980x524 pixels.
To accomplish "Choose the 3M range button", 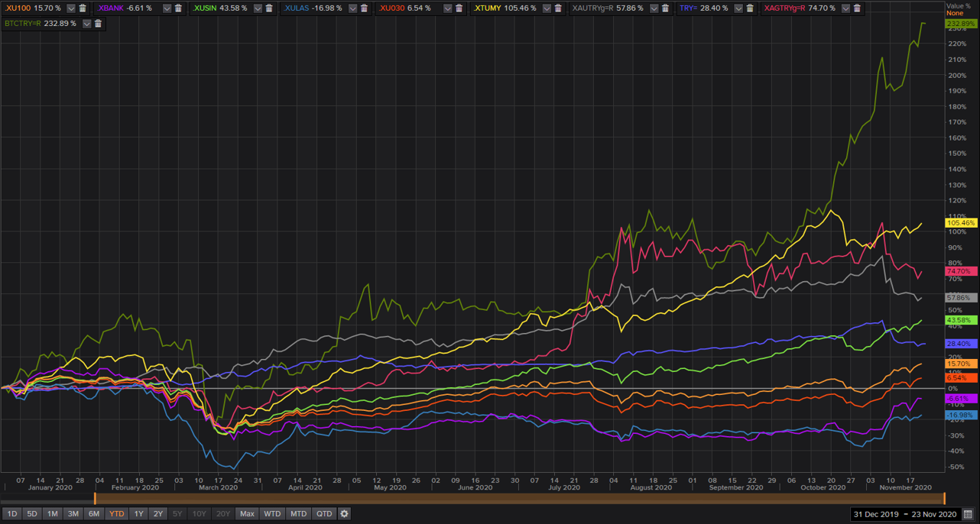I will click(x=73, y=514).
